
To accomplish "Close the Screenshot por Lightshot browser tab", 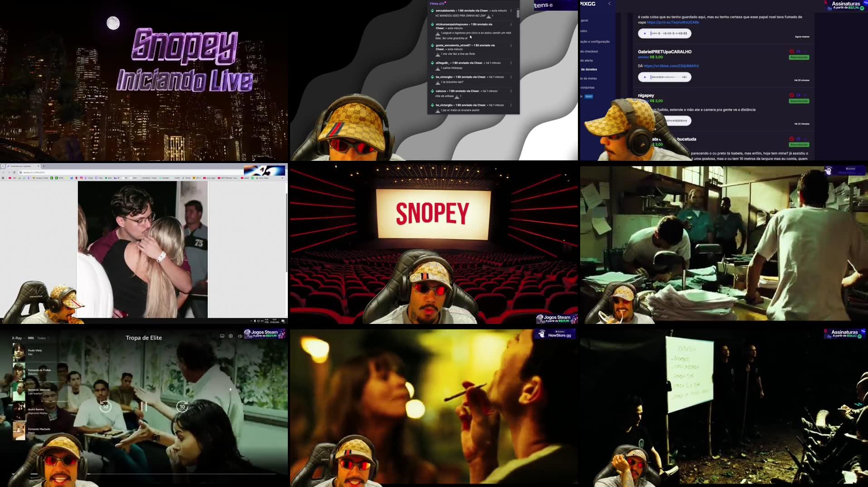I will (x=39, y=166).
